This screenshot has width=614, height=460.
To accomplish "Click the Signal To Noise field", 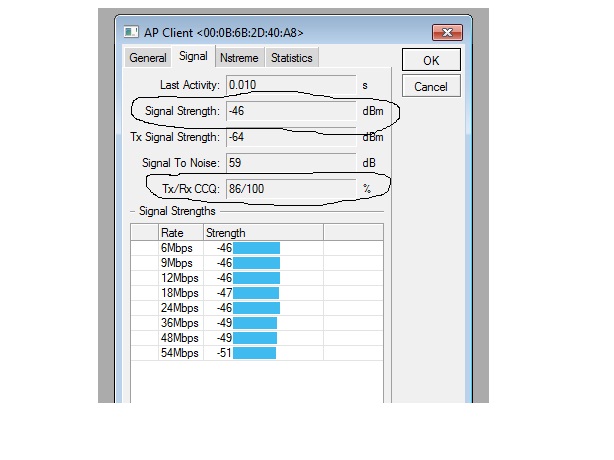I will tap(291, 163).
